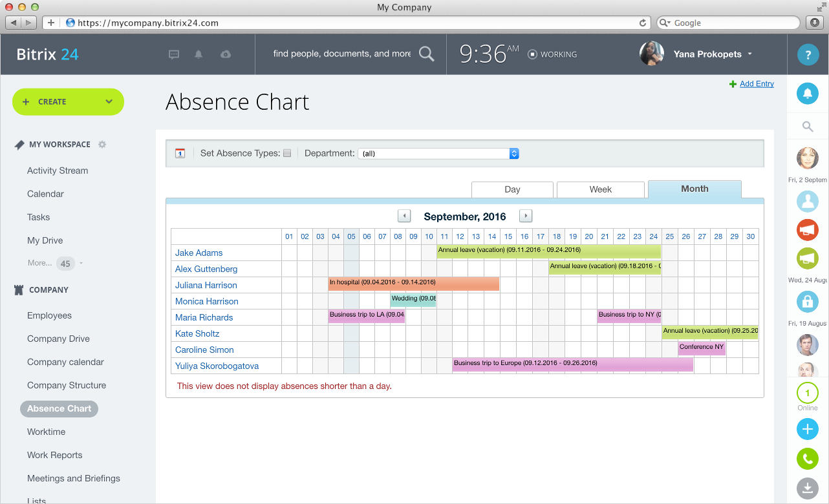This screenshot has height=504, width=829.
Task: Click the magnifier search icon in header
Action: [x=426, y=54]
